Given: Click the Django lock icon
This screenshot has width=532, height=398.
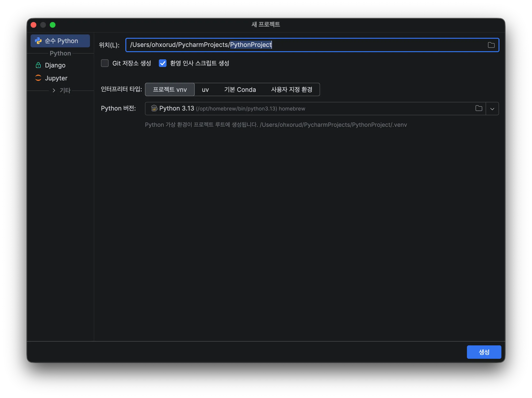Looking at the screenshot, I should click(38, 65).
